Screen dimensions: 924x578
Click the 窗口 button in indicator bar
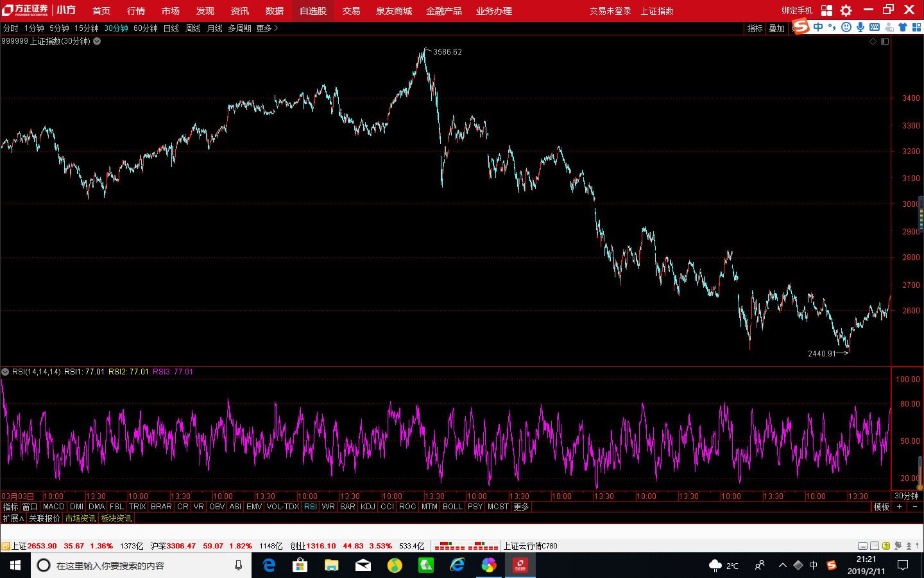pos(30,507)
